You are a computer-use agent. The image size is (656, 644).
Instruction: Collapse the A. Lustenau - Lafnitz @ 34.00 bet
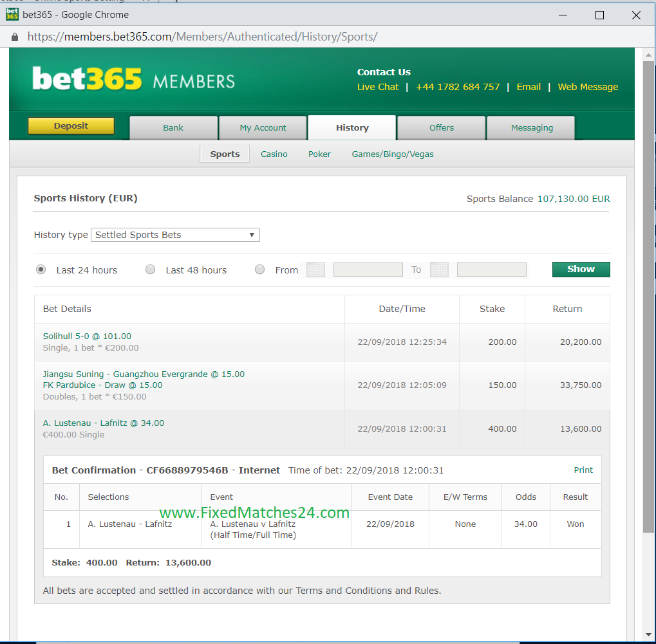(104, 423)
